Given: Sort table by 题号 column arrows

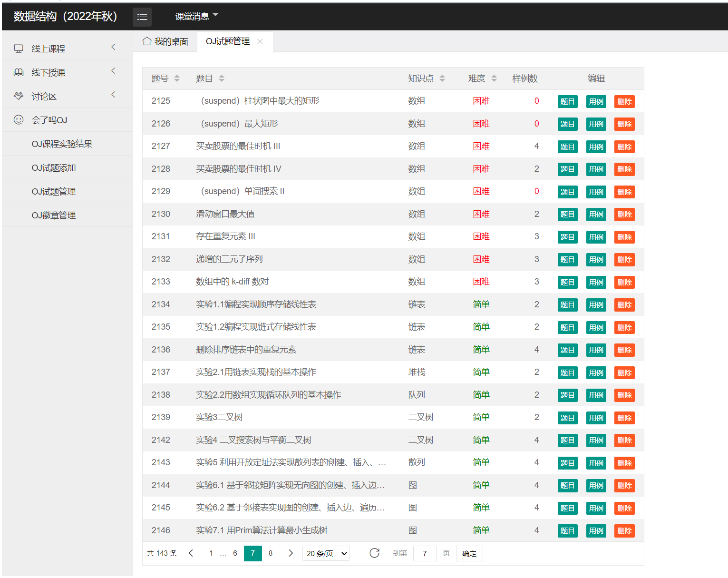Looking at the screenshot, I should 177,78.
